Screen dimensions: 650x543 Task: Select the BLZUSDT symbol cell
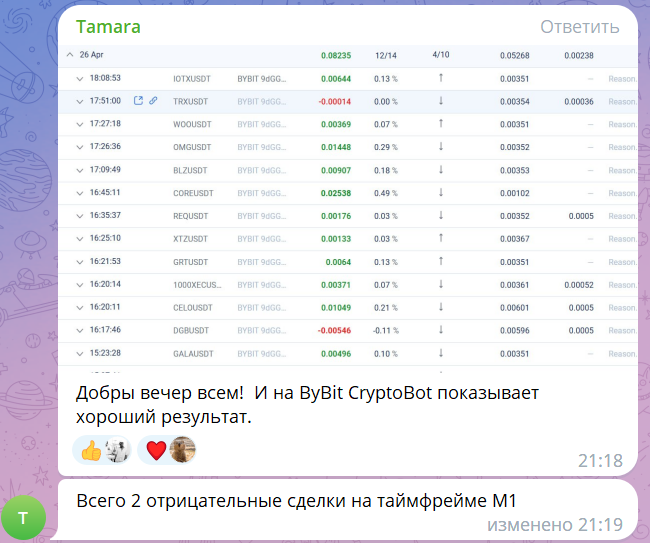[190, 170]
